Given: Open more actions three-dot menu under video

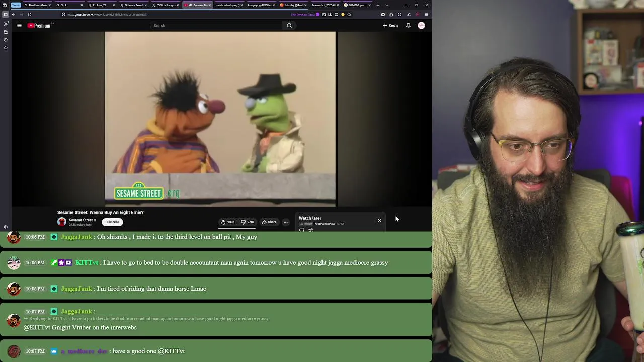Looking at the screenshot, I should (x=285, y=222).
